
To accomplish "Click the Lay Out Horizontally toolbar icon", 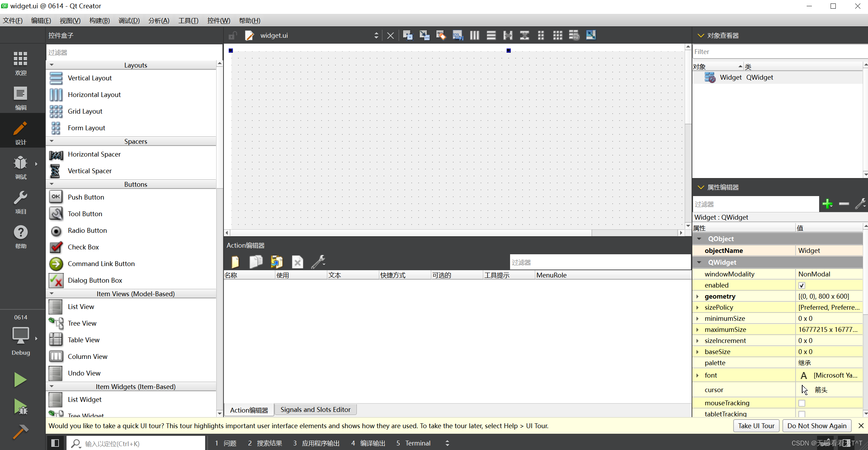I will 474,35.
